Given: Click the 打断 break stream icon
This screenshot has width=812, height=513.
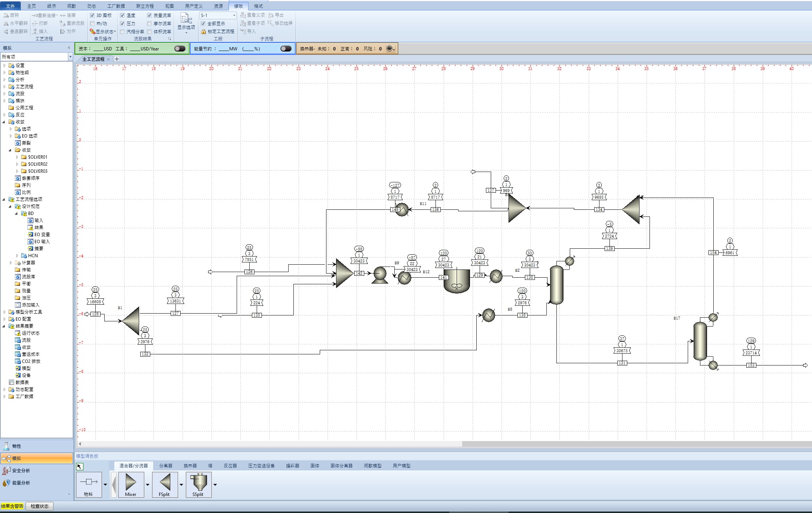Looking at the screenshot, I should (x=35, y=23).
